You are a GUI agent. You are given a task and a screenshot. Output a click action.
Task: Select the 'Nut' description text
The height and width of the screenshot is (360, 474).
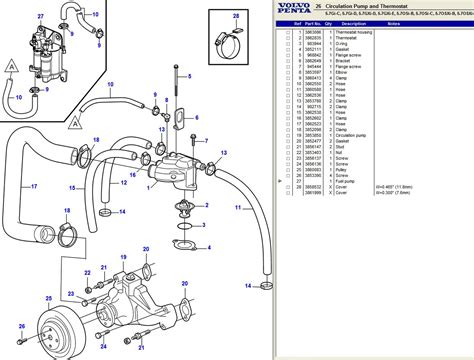point(339,153)
